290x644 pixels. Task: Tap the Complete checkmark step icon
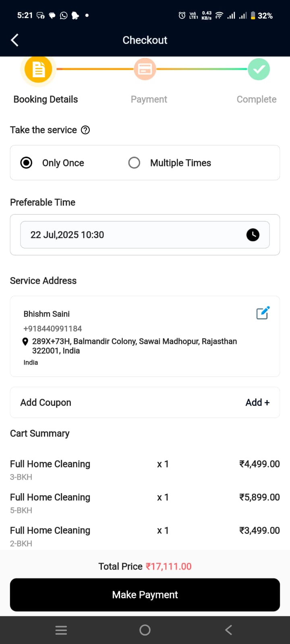[x=259, y=69]
